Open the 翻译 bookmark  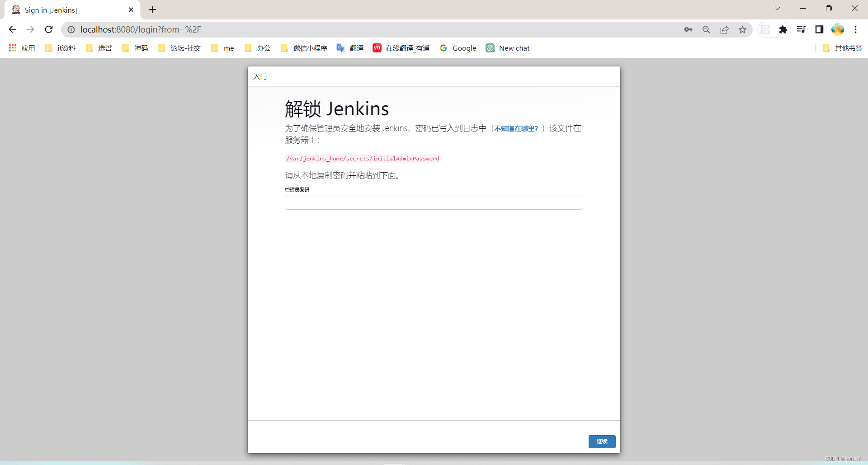pos(350,48)
